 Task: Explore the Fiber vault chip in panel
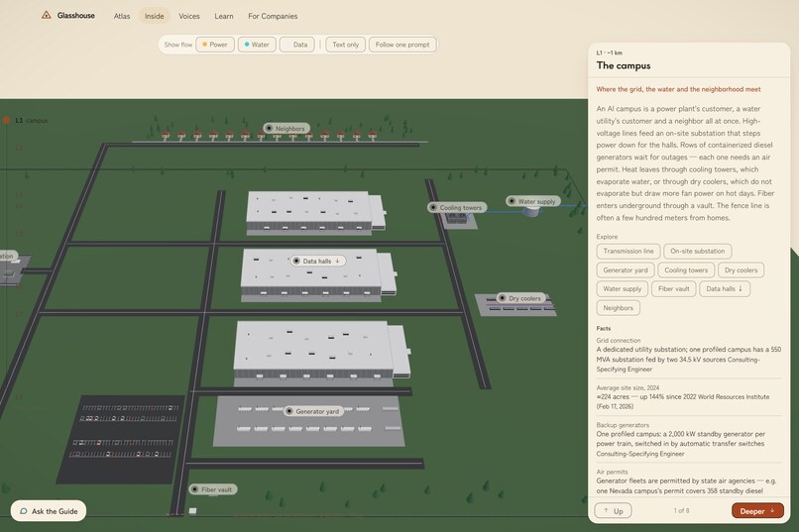pyautogui.click(x=674, y=288)
